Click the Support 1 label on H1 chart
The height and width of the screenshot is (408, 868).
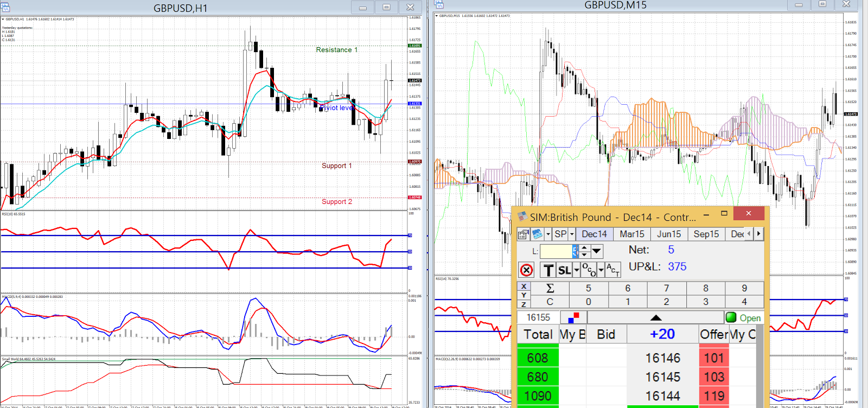click(337, 166)
